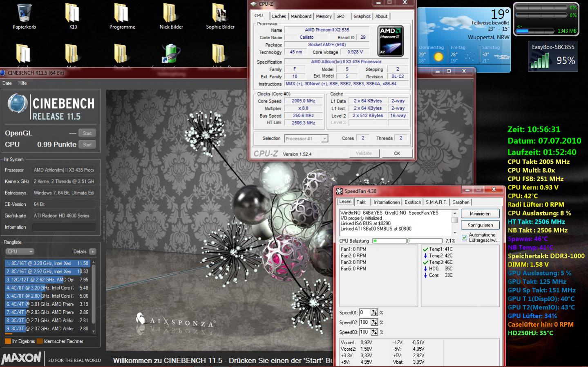
Task: Click the SpeedFan log scrollbar up arrow
Action: (x=454, y=213)
